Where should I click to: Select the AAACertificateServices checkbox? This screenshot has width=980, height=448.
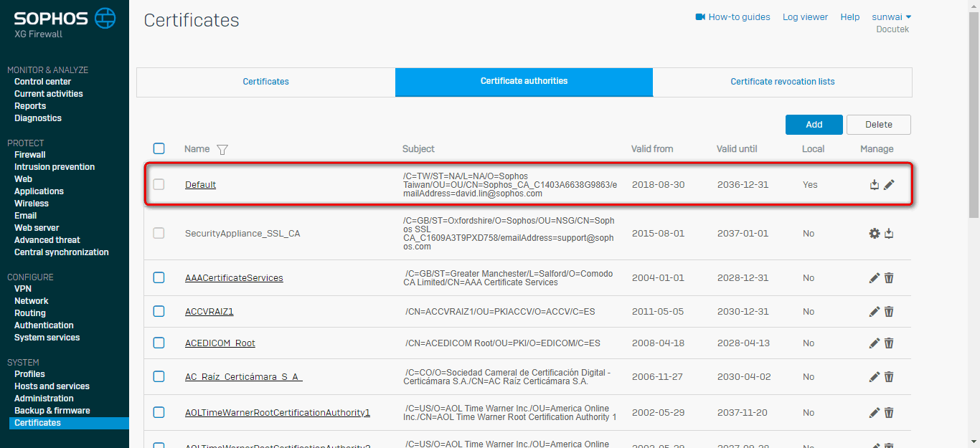[159, 277]
